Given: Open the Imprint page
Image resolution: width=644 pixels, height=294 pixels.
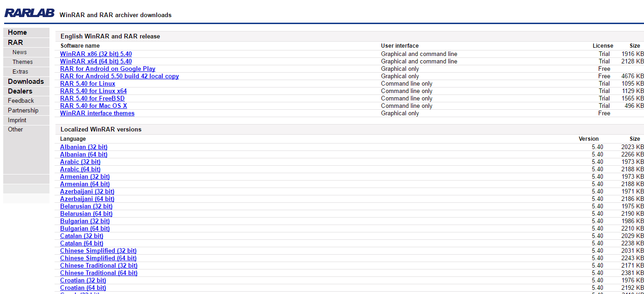Looking at the screenshot, I should point(17,120).
